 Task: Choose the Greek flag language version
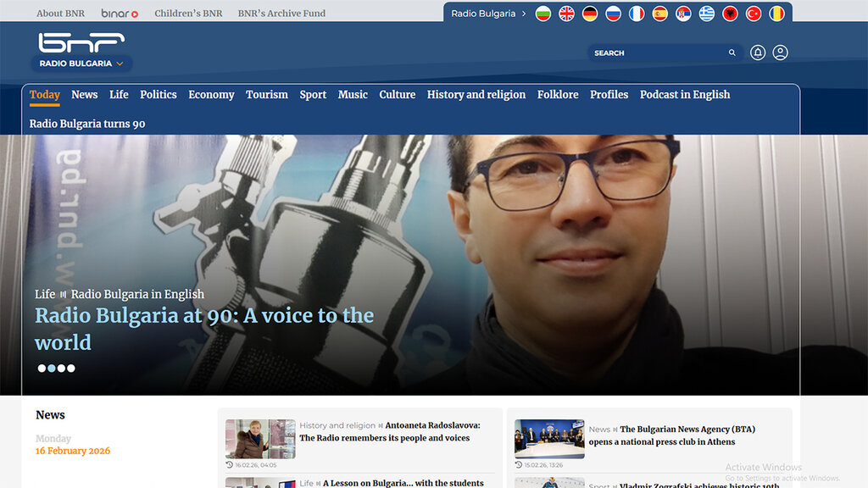tap(706, 14)
